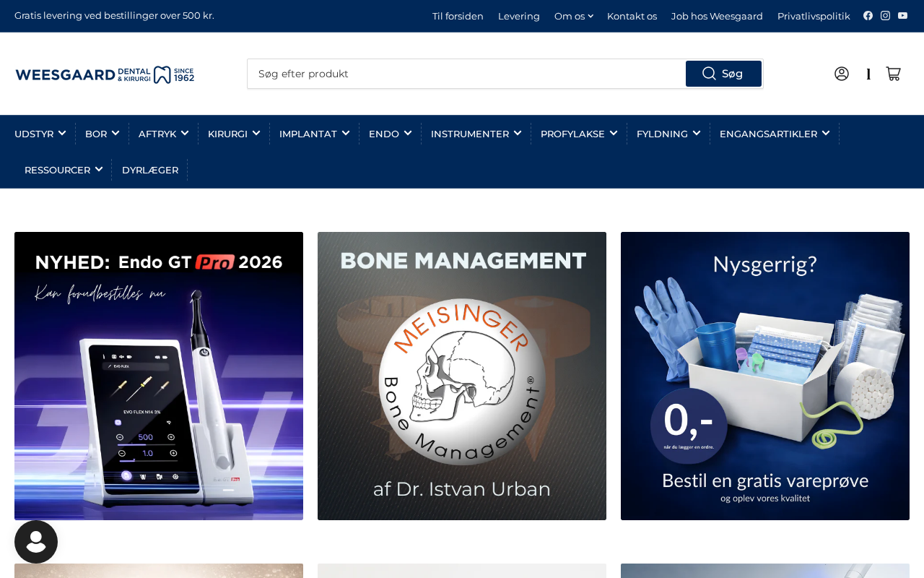Open the user account icon
This screenshot has height=578, width=924.
tap(842, 74)
